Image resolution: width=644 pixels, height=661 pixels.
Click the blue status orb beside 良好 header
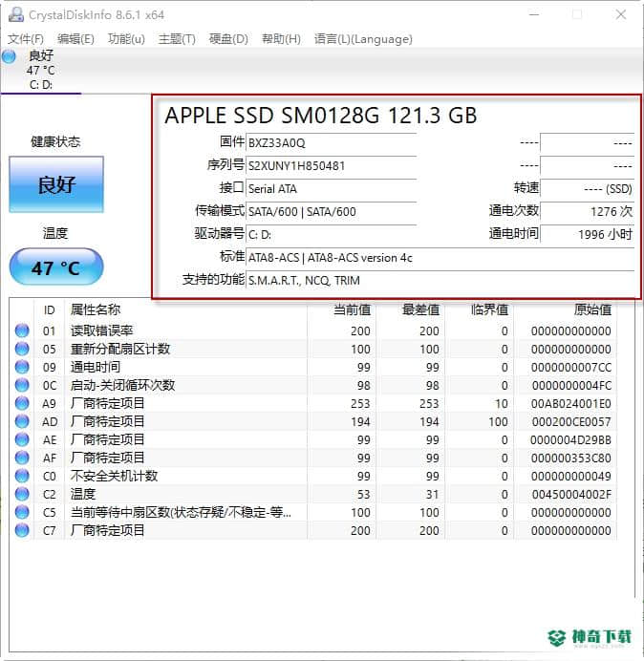9,57
